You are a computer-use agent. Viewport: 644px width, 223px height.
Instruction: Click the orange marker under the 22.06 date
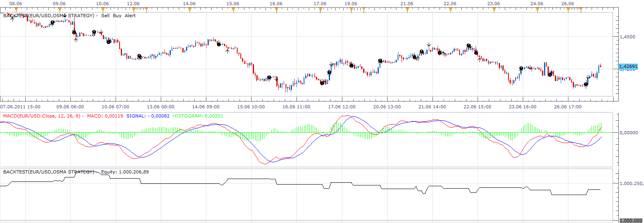tap(450, 10)
